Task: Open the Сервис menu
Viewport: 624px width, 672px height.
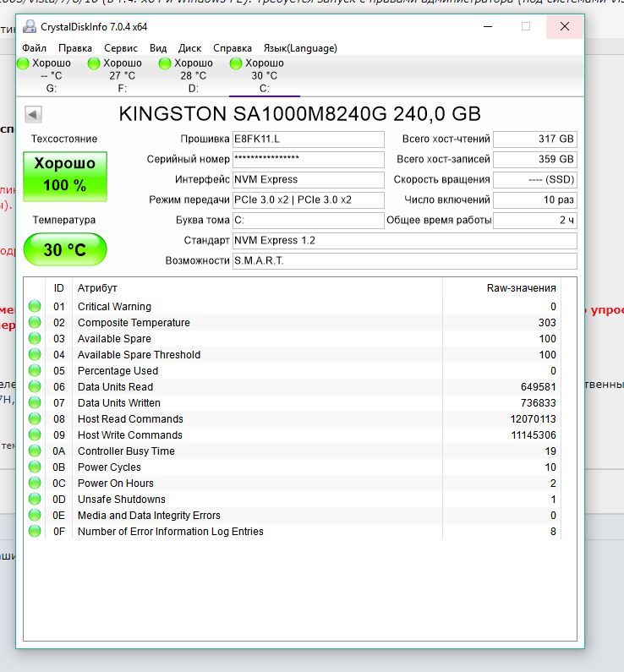Action: pyautogui.click(x=121, y=48)
